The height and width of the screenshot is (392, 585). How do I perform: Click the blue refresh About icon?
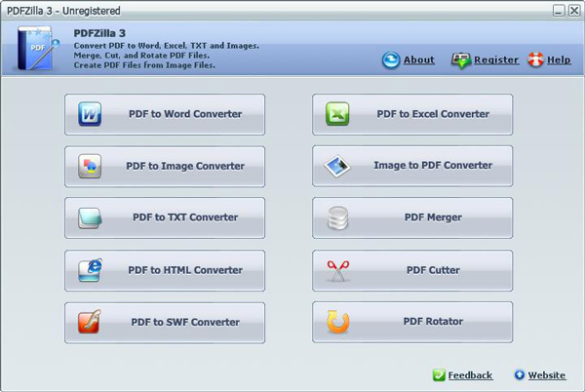(x=391, y=60)
